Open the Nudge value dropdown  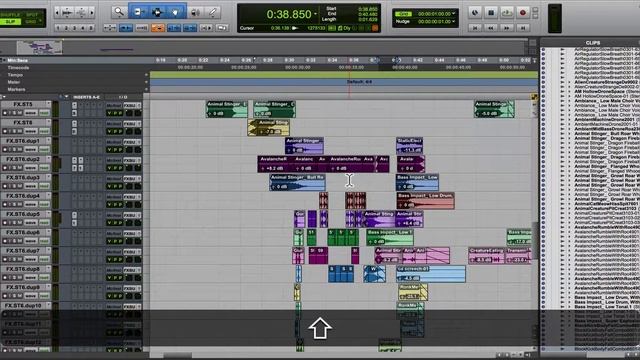point(454,21)
